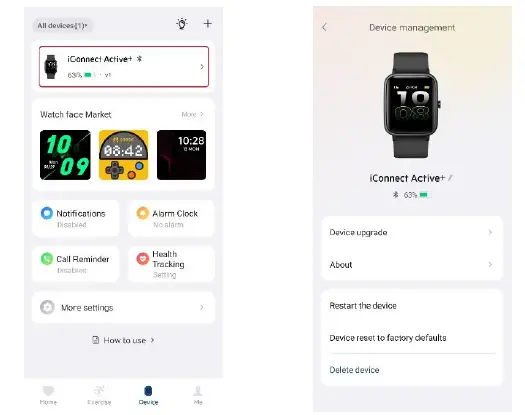
Task: Select the green 10 09 watch face
Action: point(65,155)
